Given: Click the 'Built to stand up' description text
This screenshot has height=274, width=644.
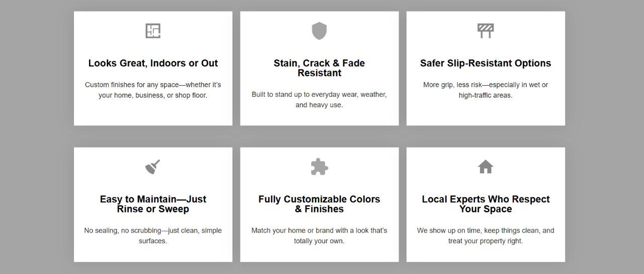Looking at the screenshot, I should click(319, 100).
